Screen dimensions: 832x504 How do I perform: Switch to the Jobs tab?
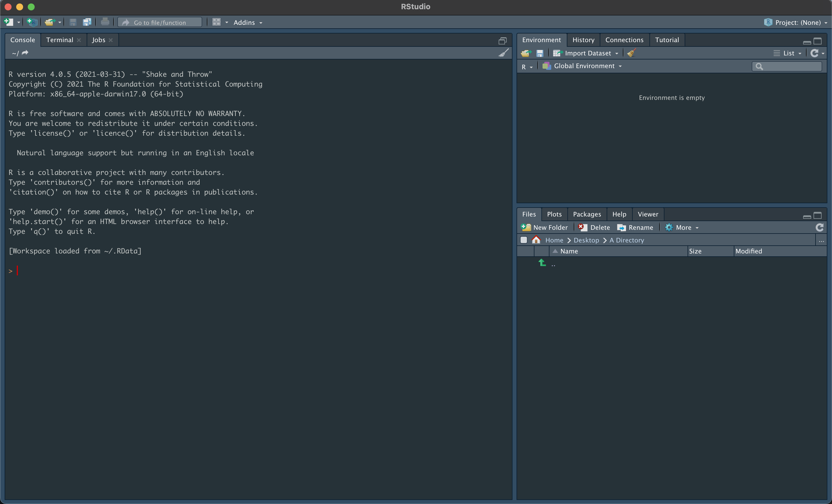pos(99,40)
